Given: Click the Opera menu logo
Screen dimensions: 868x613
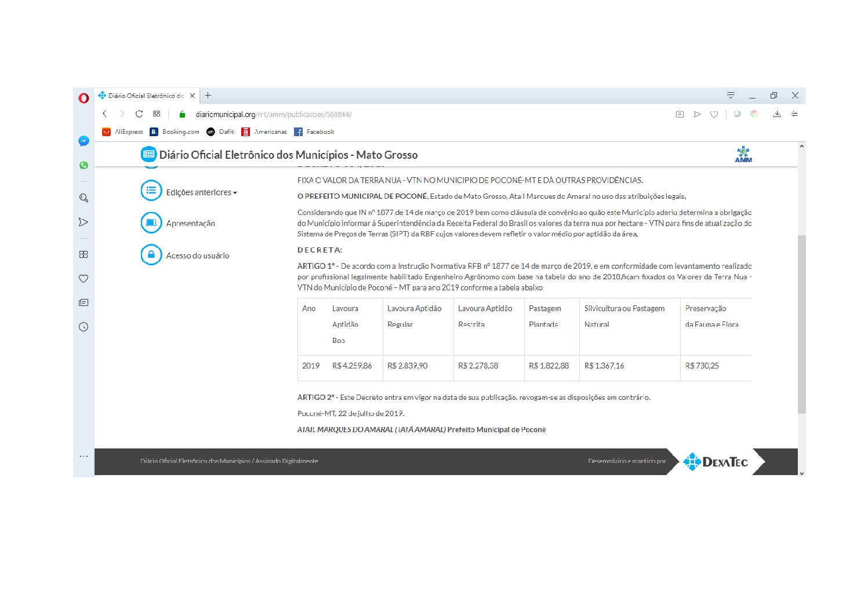Looking at the screenshot, I should point(83,98).
